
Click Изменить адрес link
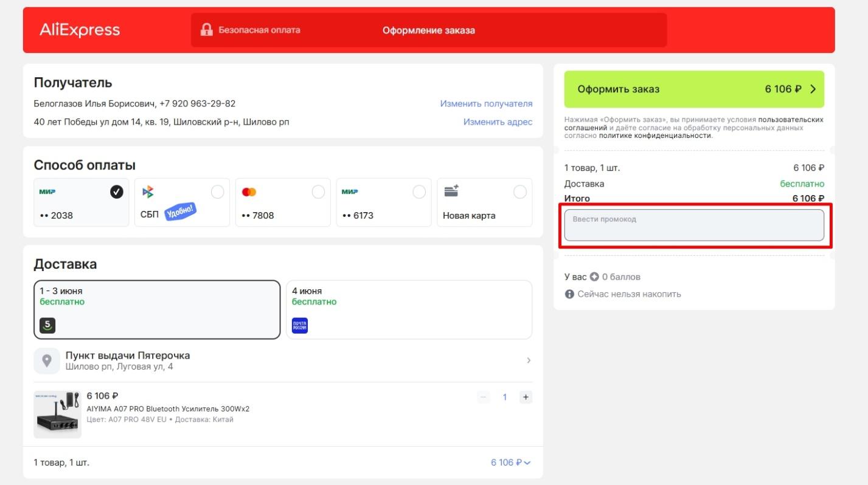[x=498, y=122]
